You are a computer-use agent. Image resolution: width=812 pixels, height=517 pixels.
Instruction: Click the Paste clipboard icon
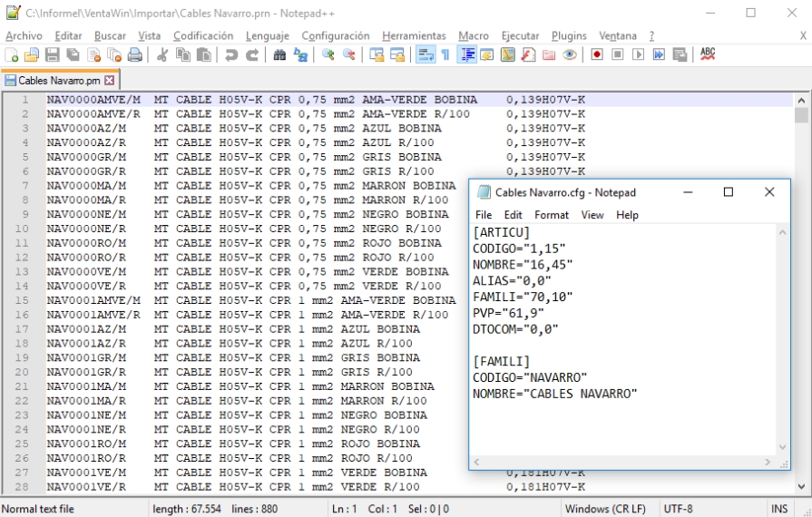[204, 54]
